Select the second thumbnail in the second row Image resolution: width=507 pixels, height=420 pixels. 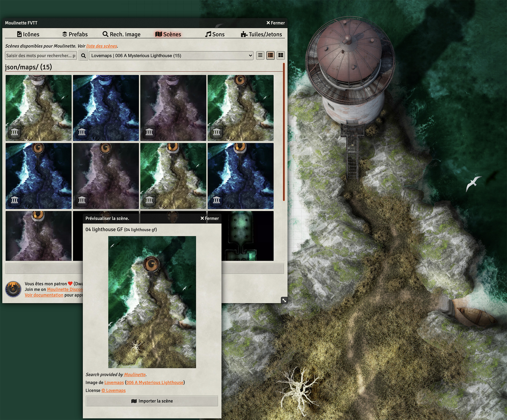[x=106, y=176]
